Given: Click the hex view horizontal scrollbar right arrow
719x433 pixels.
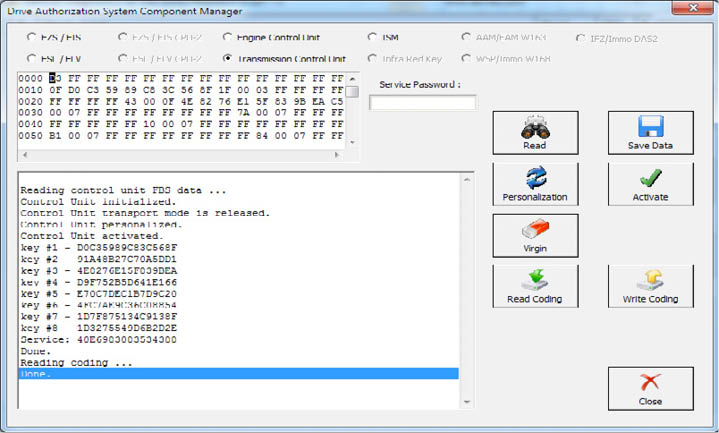Looking at the screenshot, I should click(x=339, y=155).
